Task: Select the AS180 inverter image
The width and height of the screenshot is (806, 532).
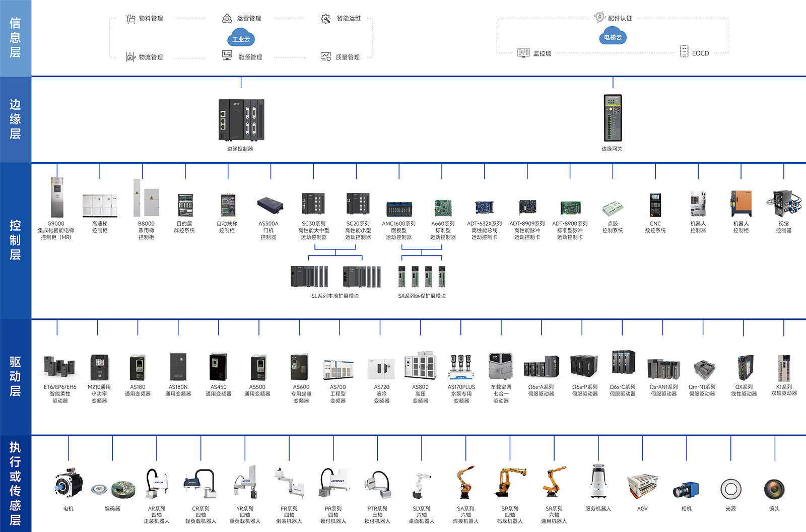Action: tap(138, 368)
